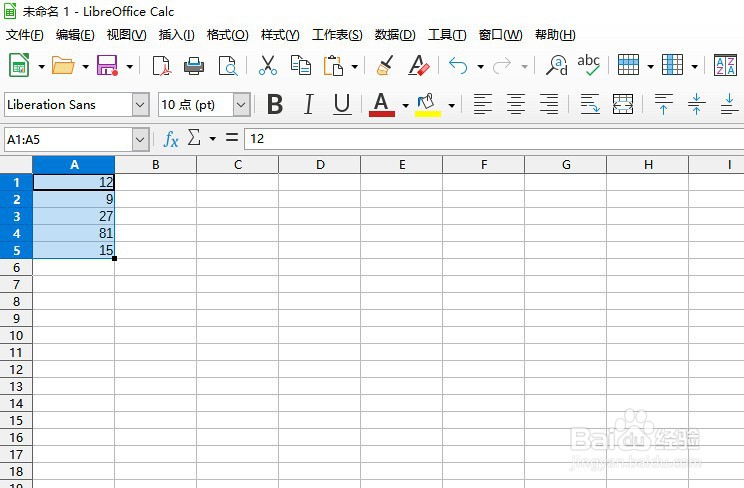Apply yellow background highlighting color
This screenshot has width=744, height=488.
pos(428,104)
